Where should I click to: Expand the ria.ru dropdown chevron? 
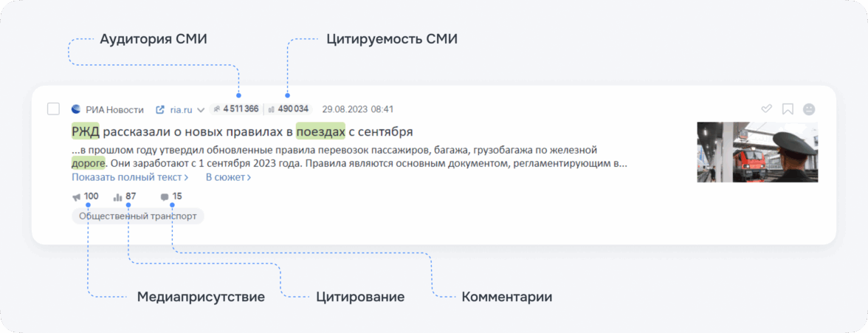[200, 111]
